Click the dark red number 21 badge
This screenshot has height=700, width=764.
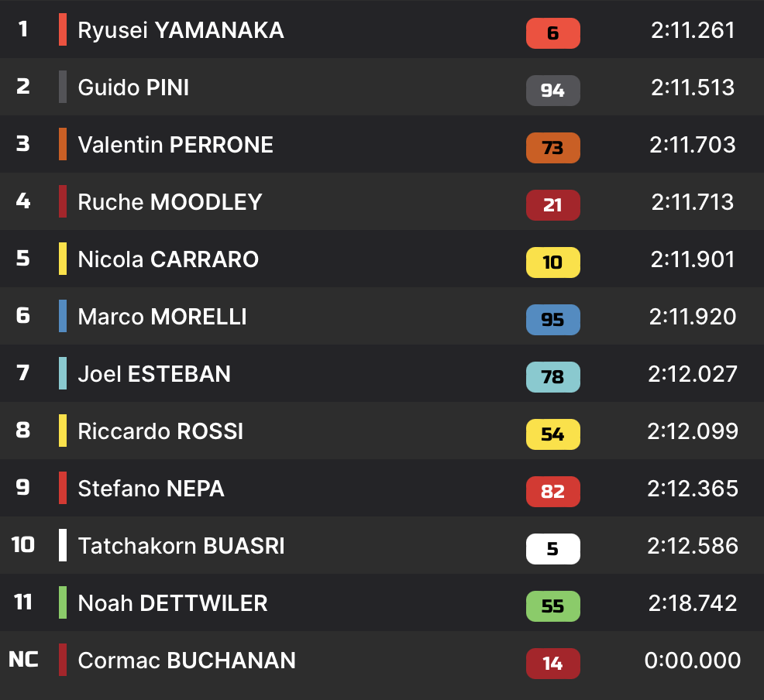(x=552, y=205)
